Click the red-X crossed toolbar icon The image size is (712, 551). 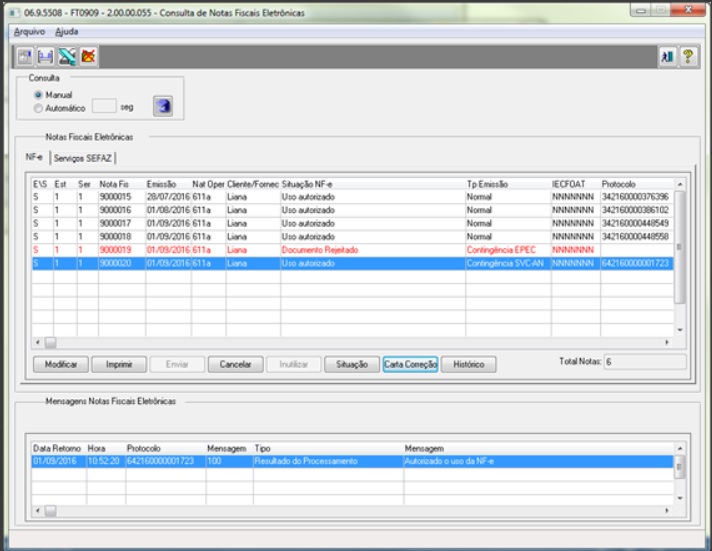click(88, 56)
